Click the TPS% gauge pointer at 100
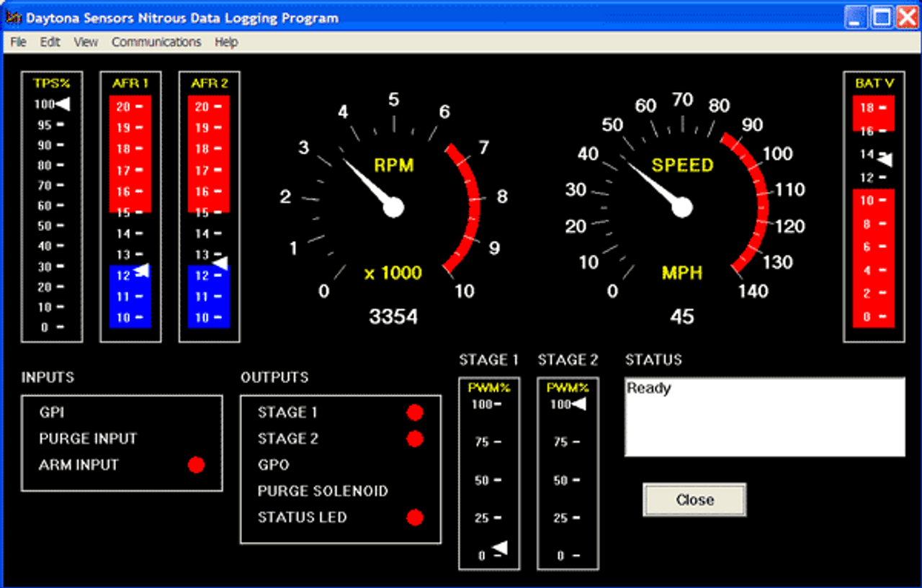 [63, 104]
